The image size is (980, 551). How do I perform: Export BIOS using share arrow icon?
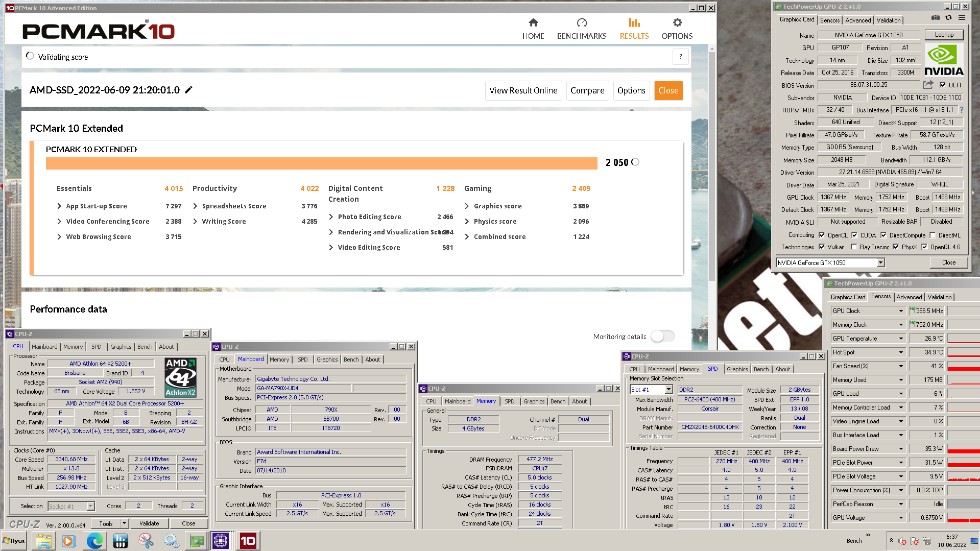(x=928, y=85)
